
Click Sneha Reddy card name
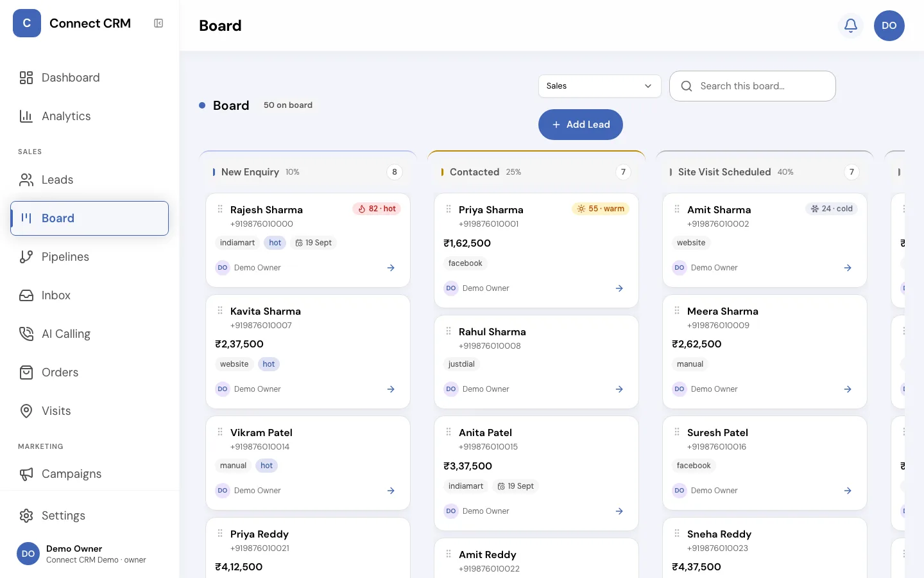pos(719,534)
